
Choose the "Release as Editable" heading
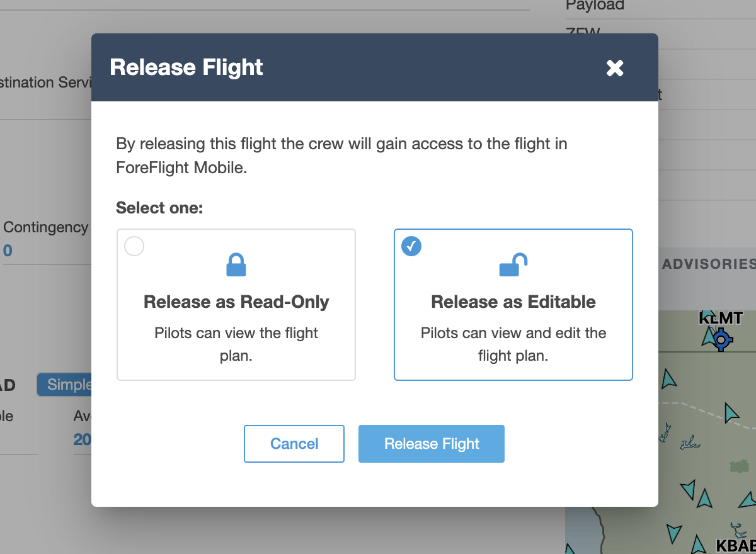point(513,302)
